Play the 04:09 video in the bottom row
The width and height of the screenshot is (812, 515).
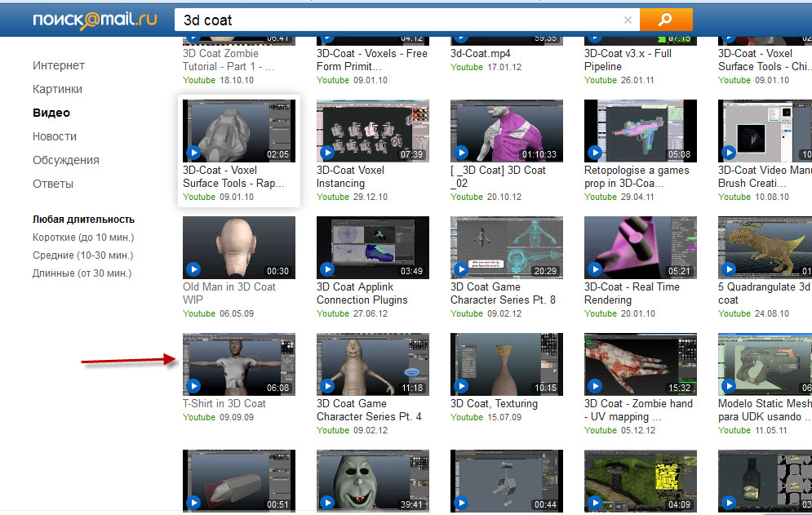tap(595, 503)
